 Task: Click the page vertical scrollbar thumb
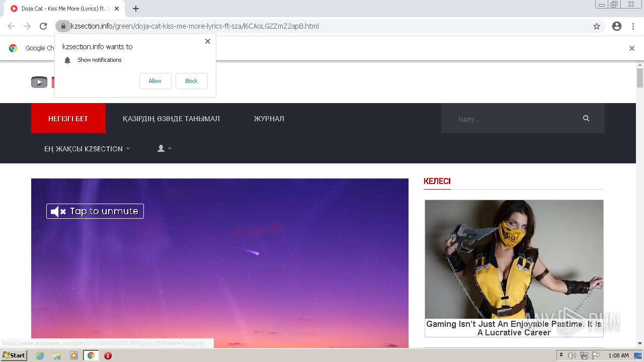pos(640,78)
